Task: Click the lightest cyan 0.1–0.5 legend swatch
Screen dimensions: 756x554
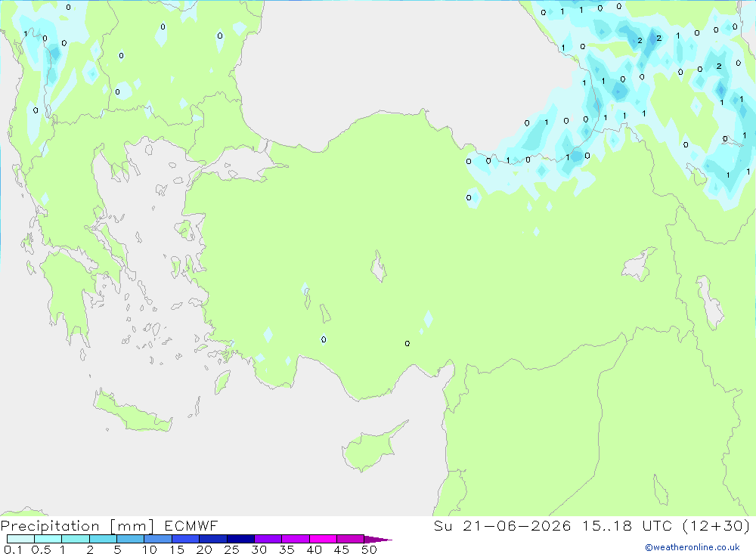Action: tap(20, 539)
